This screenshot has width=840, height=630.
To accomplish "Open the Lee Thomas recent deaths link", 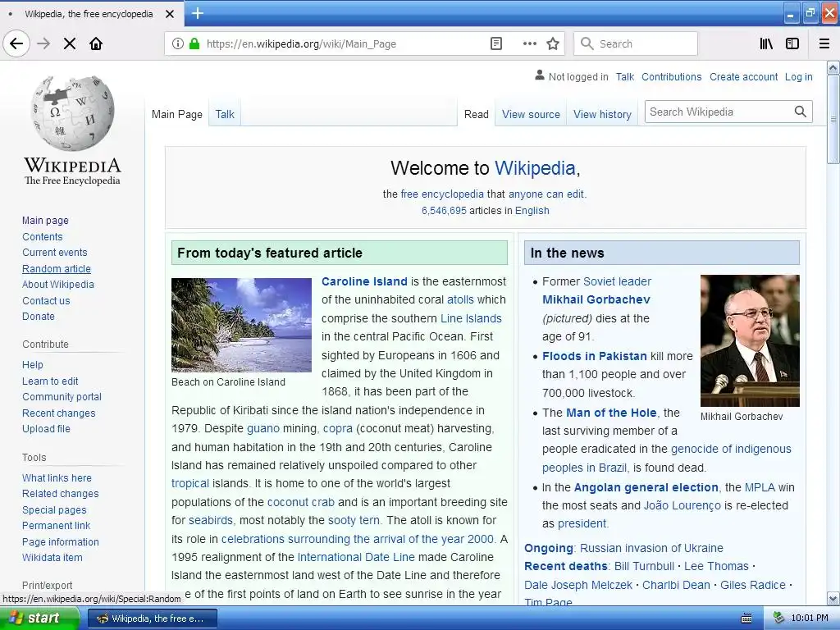I will (x=716, y=566).
